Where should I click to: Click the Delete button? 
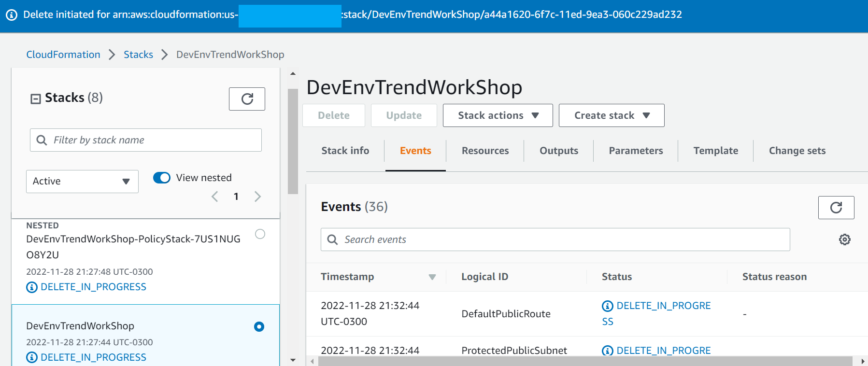pyautogui.click(x=334, y=115)
